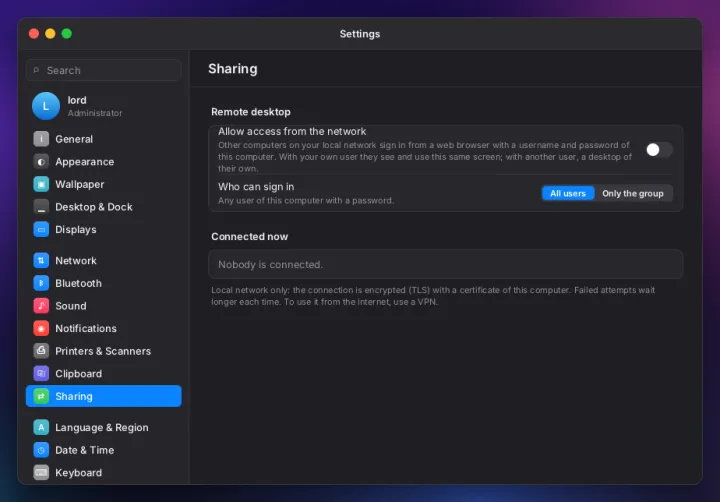Click the General sidebar icon
Screen dimensions: 720x502
pyautogui.click(x=41, y=139)
